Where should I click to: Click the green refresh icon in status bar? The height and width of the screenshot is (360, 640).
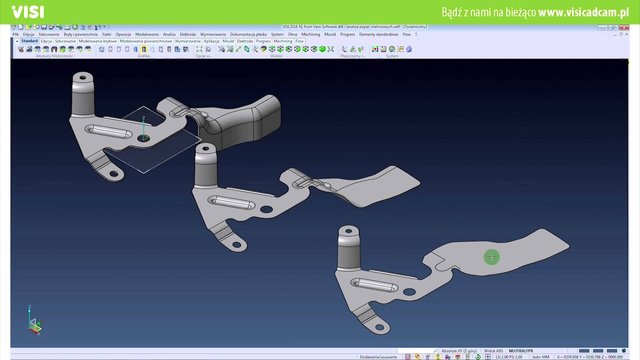click(478, 357)
